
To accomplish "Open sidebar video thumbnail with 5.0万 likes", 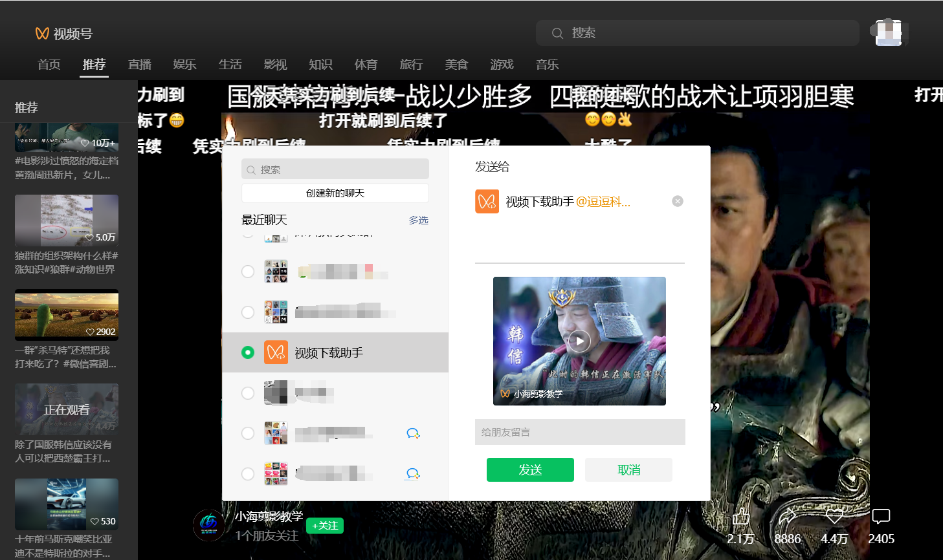I will (x=67, y=221).
